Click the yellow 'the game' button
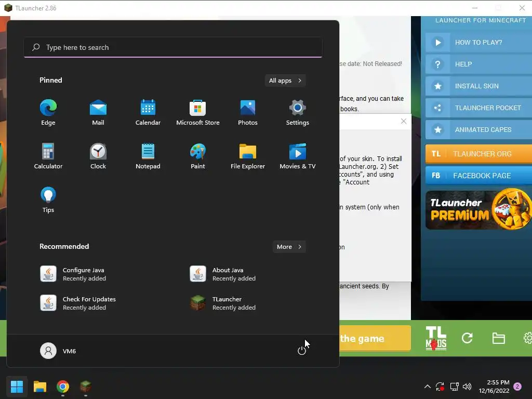Screen dimensions: 532x399 coord(375,338)
